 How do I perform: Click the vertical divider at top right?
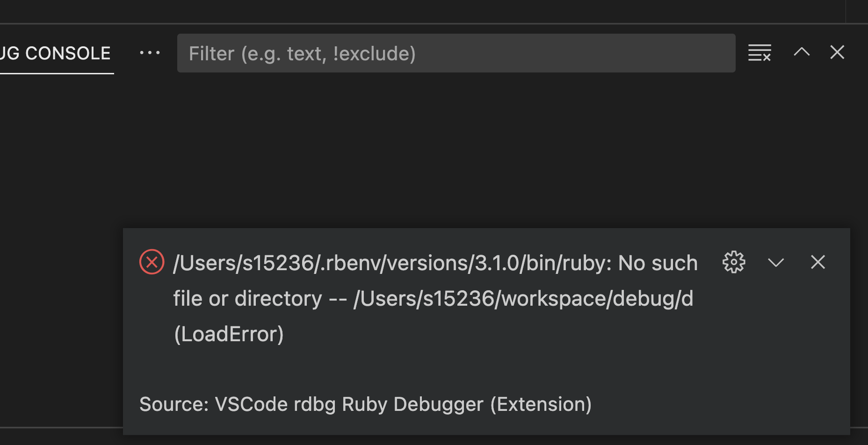(x=846, y=10)
